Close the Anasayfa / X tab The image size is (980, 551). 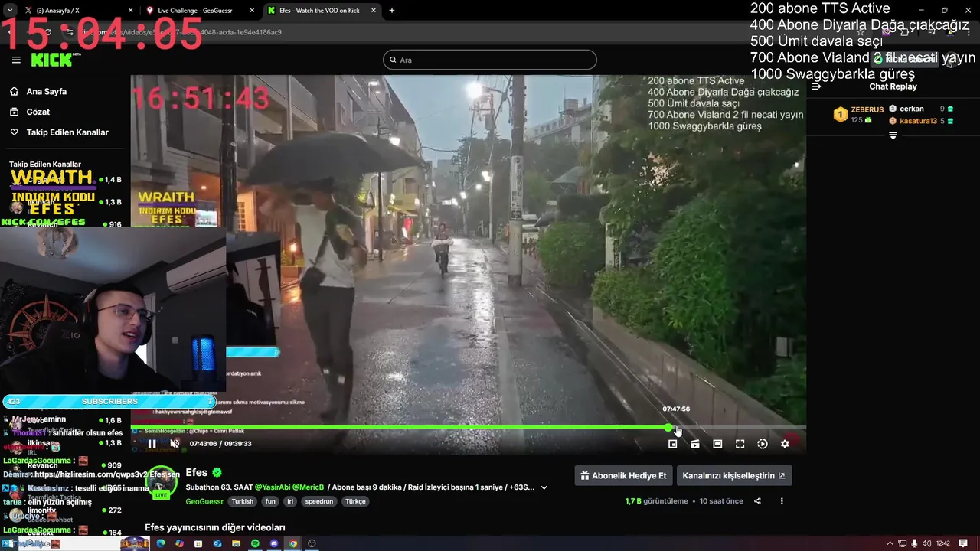coord(130,11)
